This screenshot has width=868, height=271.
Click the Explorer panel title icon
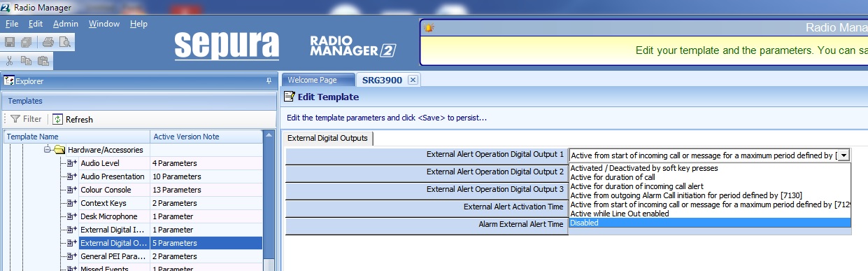click(x=9, y=81)
